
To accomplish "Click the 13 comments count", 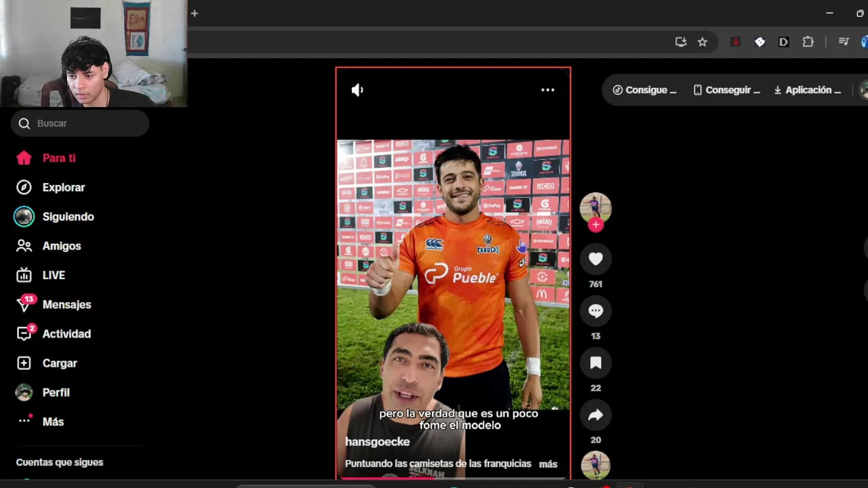I will (x=595, y=336).
